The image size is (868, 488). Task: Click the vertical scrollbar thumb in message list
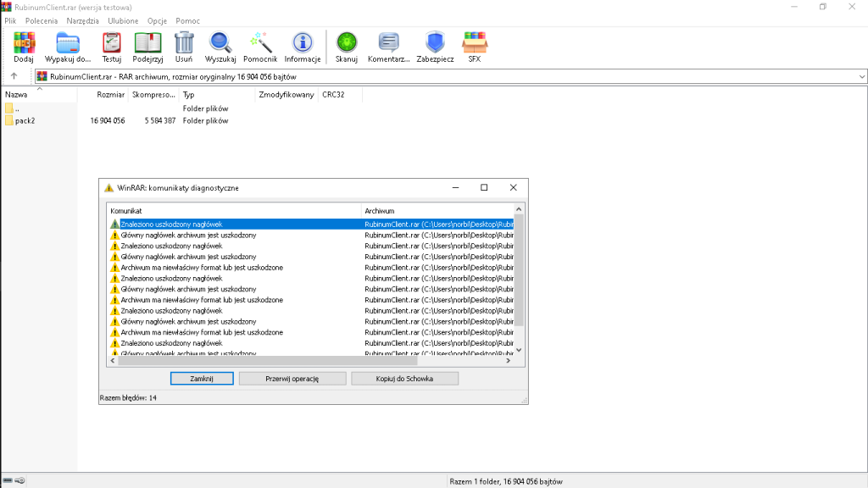coord(519,270)
